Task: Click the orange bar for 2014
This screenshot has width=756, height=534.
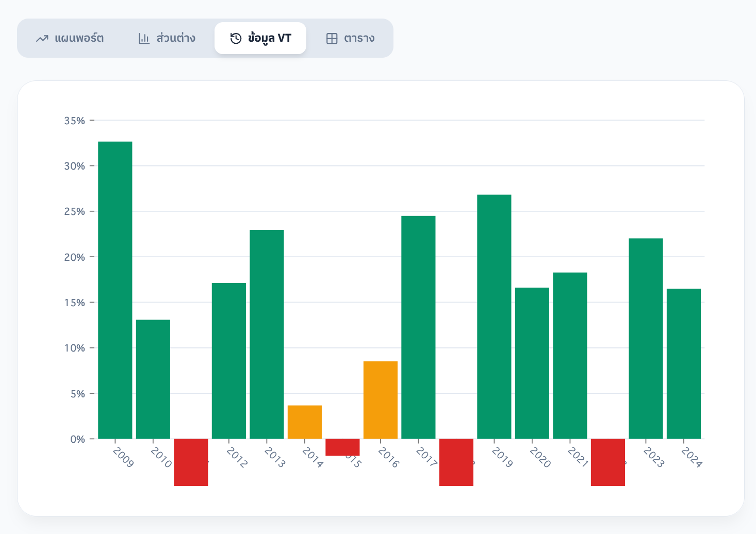Action: (305, 422)
